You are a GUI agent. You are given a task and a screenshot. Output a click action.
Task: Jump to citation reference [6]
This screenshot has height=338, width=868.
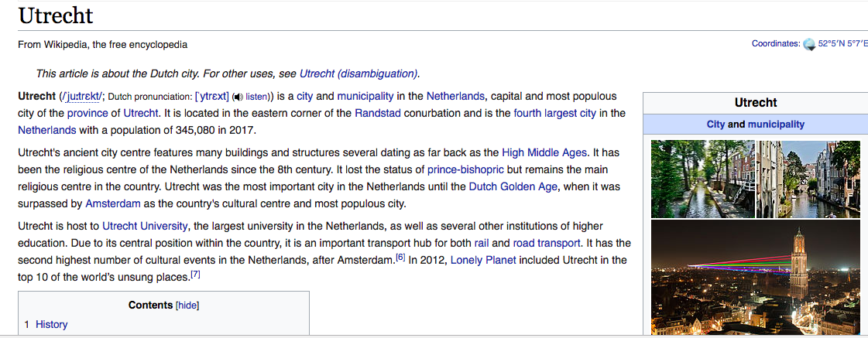click(400, 258)
